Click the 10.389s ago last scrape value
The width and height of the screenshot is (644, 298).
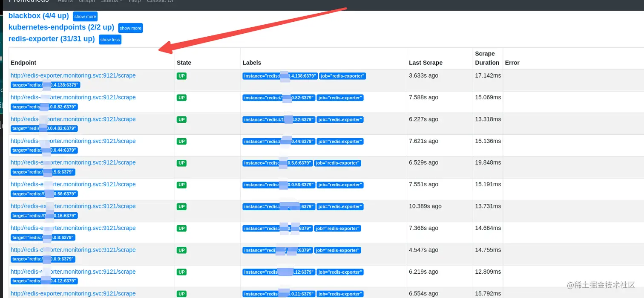point(425,206)
